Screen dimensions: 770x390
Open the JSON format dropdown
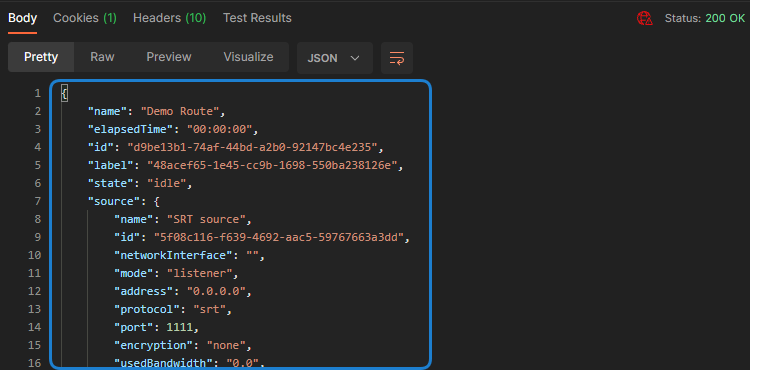[334, 58]
